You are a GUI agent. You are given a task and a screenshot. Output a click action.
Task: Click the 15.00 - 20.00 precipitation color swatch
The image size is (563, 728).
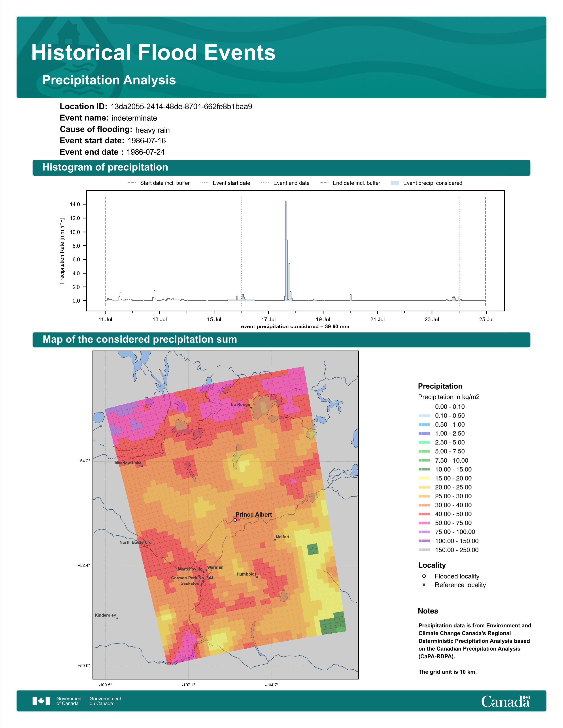[424, 478]
